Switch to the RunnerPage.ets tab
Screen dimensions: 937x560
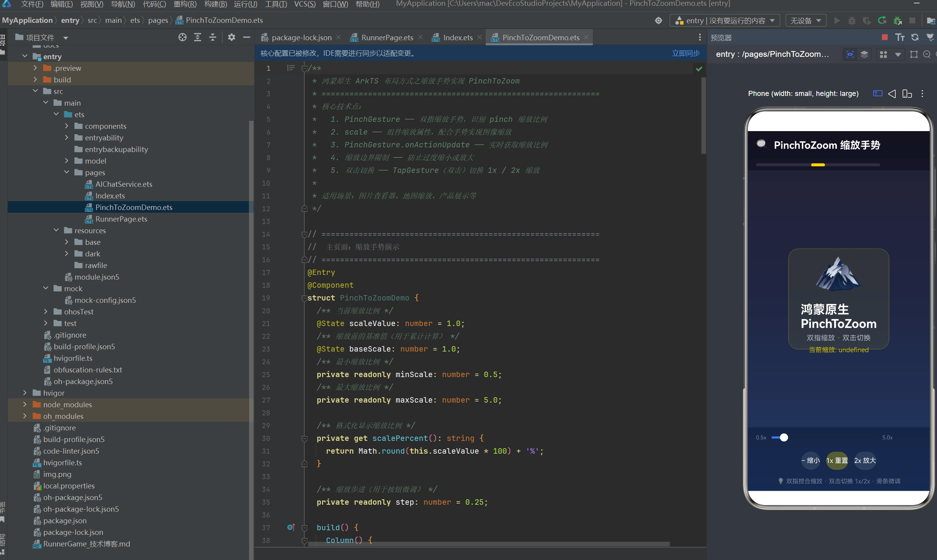(x=386, y=38)
